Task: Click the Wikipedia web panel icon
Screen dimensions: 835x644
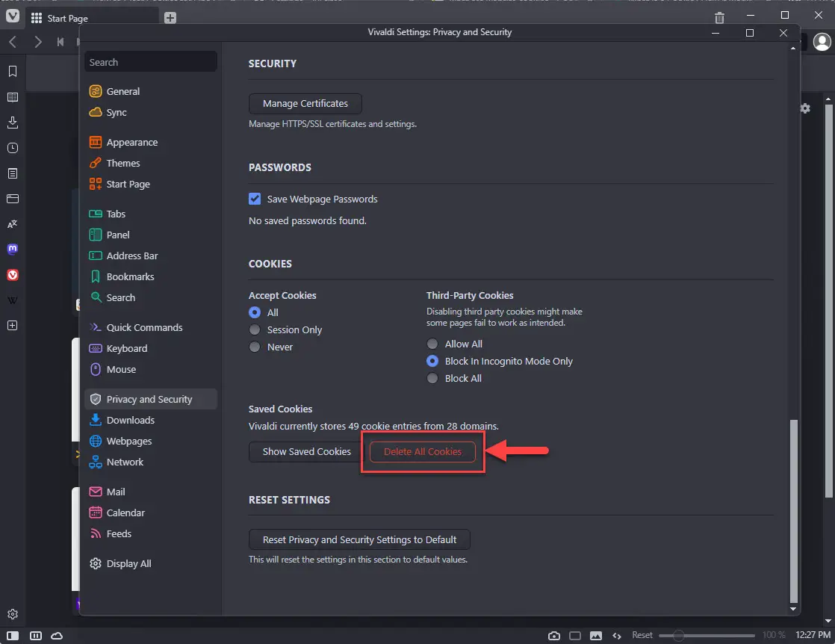Action: (13, 300)
